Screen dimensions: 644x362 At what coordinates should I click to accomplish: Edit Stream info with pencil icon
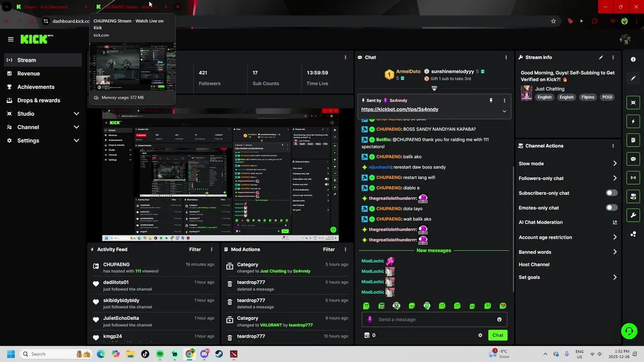(x=601, y=57)
